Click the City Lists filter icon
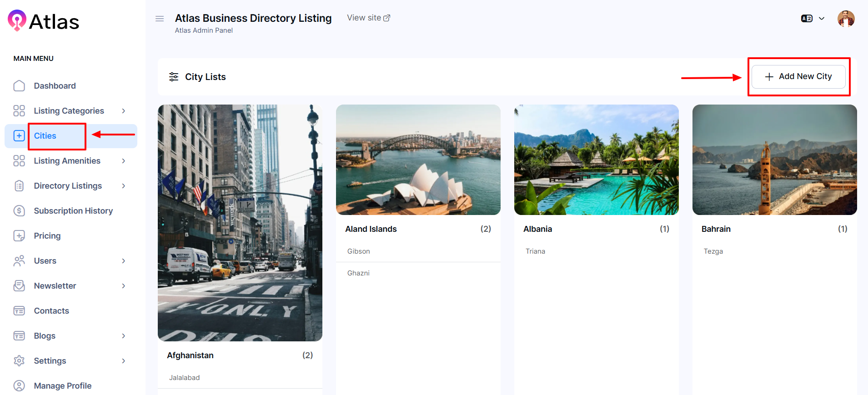The image size is (868, 395). (174, 77)
